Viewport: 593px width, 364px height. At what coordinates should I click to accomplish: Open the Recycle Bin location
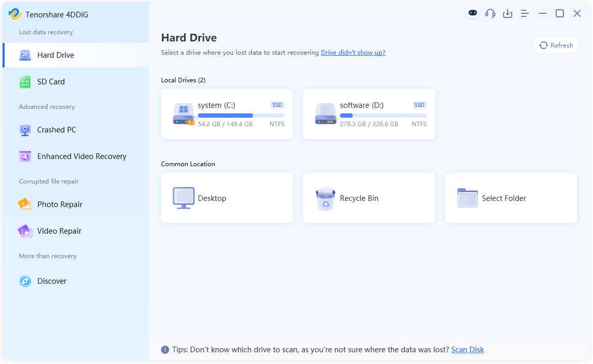[369, 198]
